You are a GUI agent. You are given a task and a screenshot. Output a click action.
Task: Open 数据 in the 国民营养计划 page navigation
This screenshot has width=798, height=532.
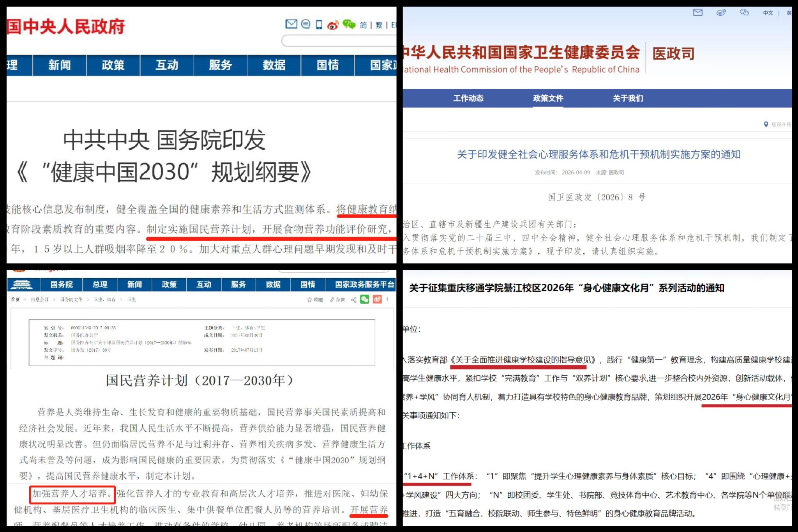[x=273, y=285]
